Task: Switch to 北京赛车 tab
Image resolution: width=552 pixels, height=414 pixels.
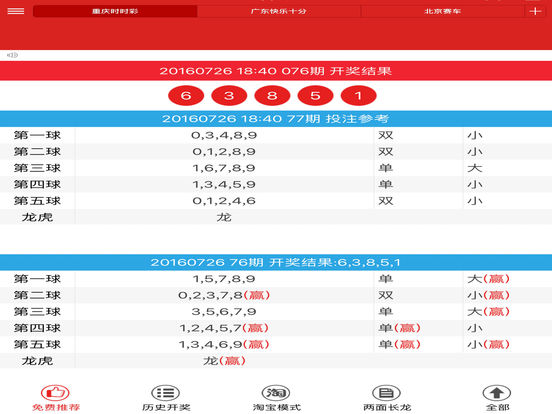Action: tap(443, 11)
